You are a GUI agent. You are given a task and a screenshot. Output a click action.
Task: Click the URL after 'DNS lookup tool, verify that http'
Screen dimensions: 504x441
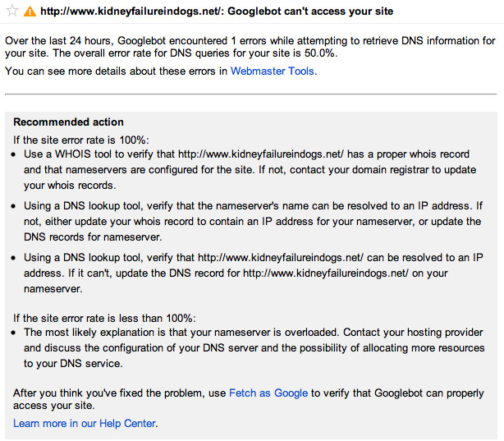coord(281,257)
